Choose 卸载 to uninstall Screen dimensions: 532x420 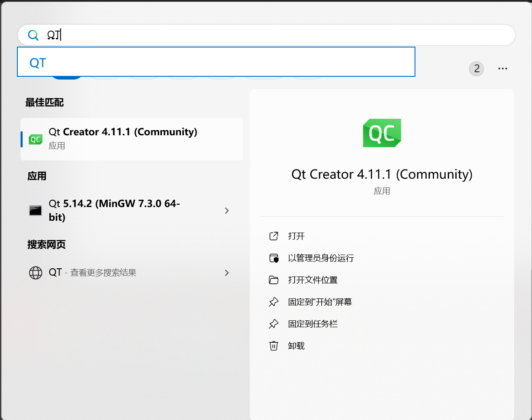pyautogui.click(x=296, y=346)
